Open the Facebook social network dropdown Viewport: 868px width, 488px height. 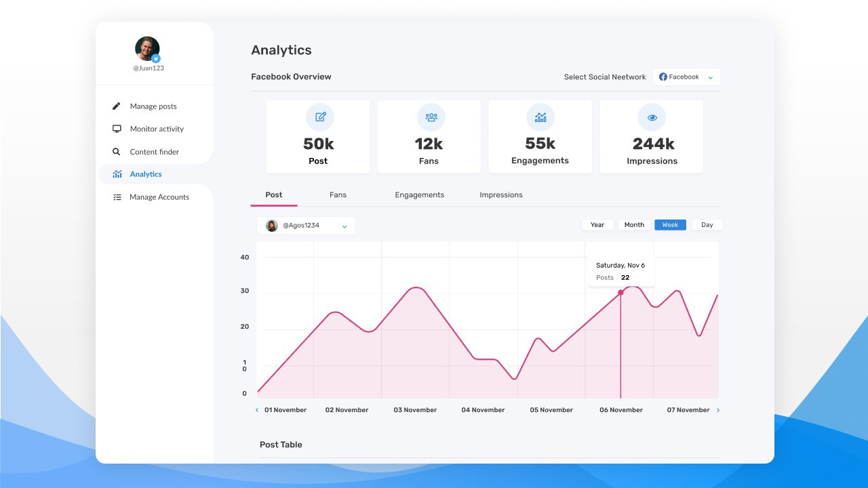[686, 77]
